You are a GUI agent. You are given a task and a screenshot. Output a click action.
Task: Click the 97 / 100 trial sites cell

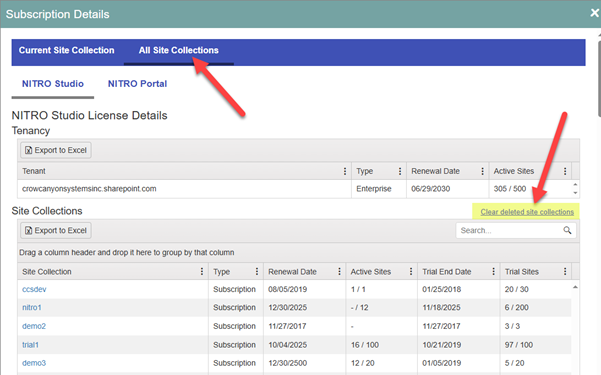coord(535,345)
